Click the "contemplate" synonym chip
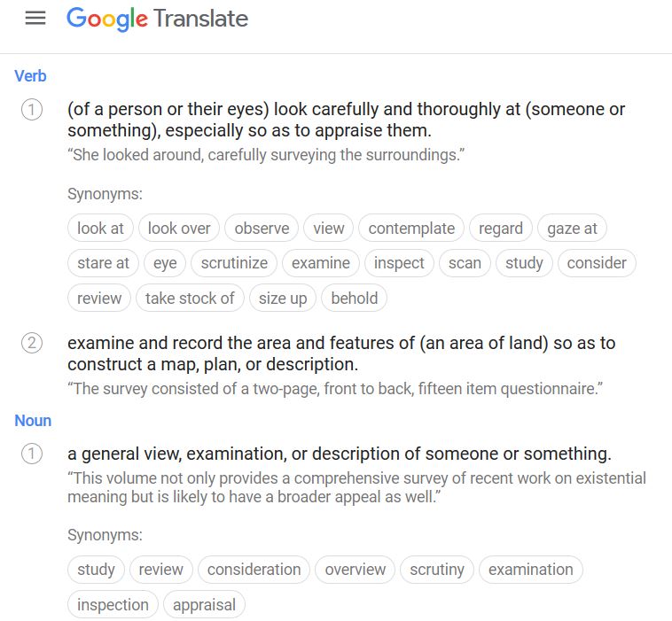672x621 pixels. [411, 228]
